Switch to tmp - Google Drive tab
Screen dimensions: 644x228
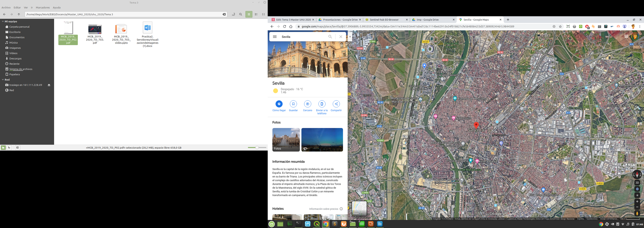pyautogui.click(x=433, y=20)
